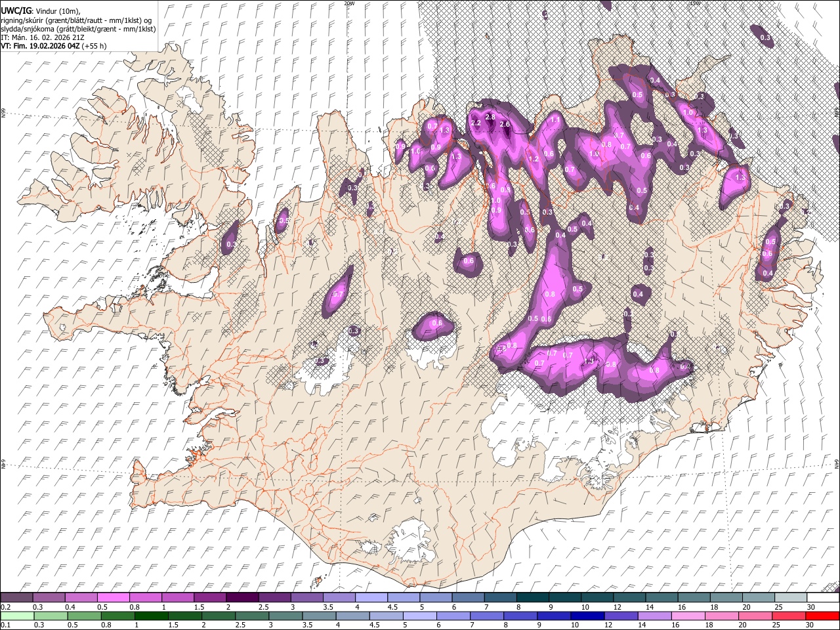Pick the grey-purple swatch between 0.2 and 0.3, upper legend
Image resolution: width=840 pixels, height=630 pixels.
tap(18, 598)
